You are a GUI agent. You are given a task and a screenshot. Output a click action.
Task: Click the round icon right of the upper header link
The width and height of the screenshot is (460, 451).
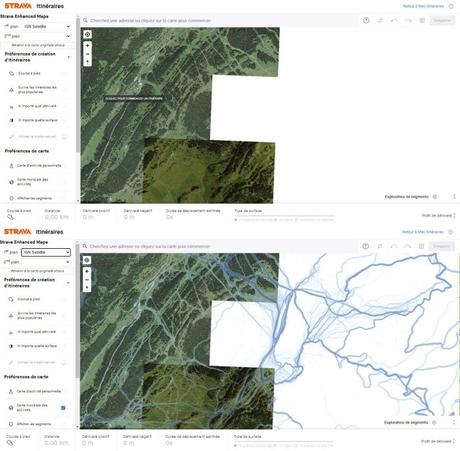tap(451, 6)
